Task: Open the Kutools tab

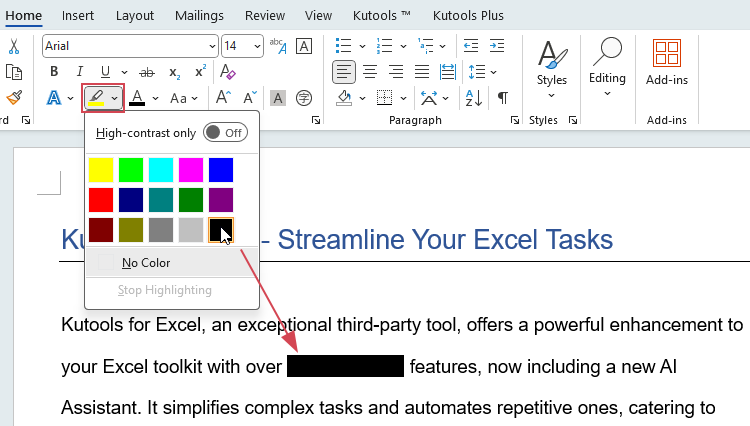Action: (382, 15)
